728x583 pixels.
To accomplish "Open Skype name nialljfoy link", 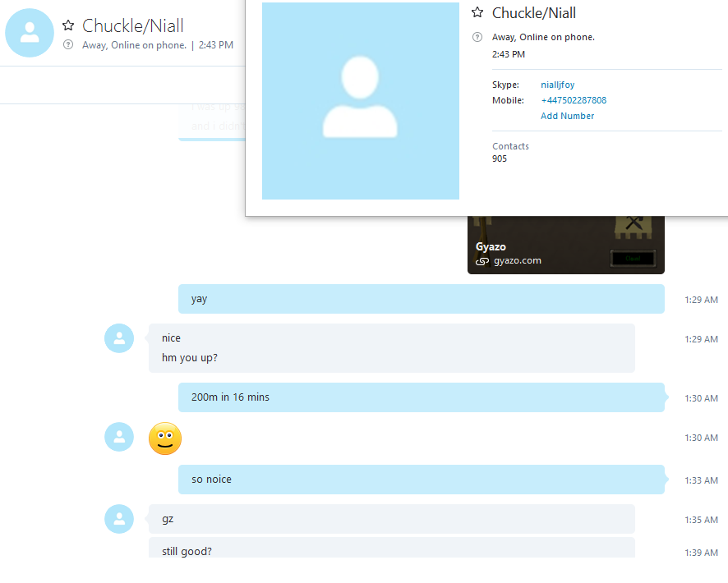I will point(557,85).
